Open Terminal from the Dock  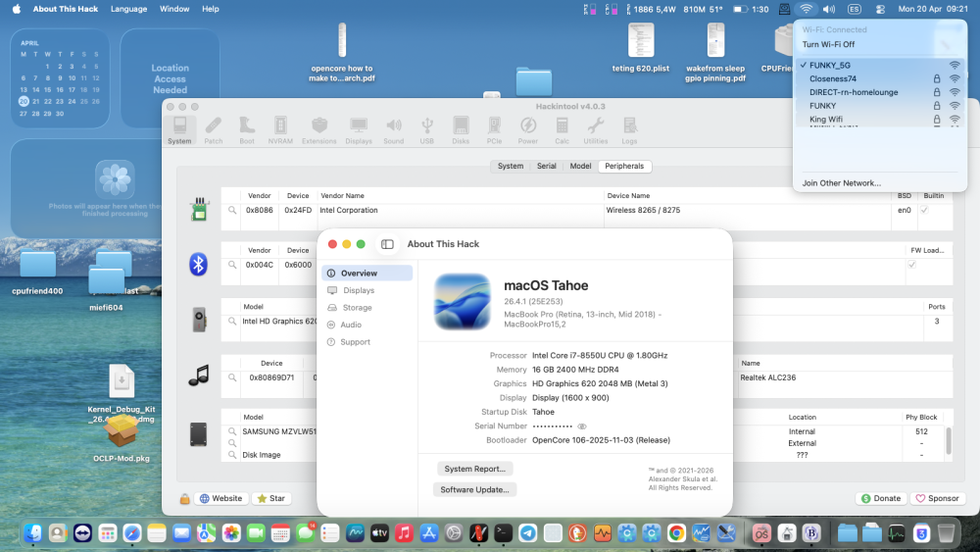click(x=503, y=532)
